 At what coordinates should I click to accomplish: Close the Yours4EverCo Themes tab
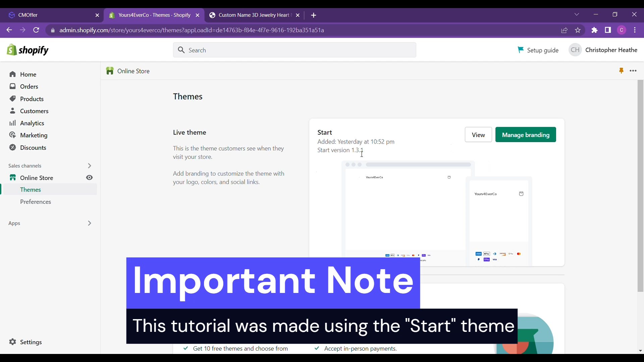tap(198, 15)
